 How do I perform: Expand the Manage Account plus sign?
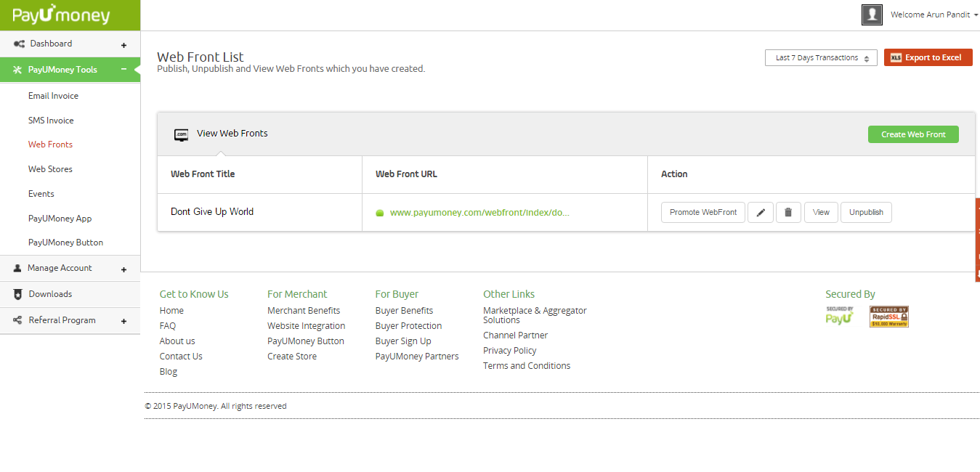pos(123,269)
